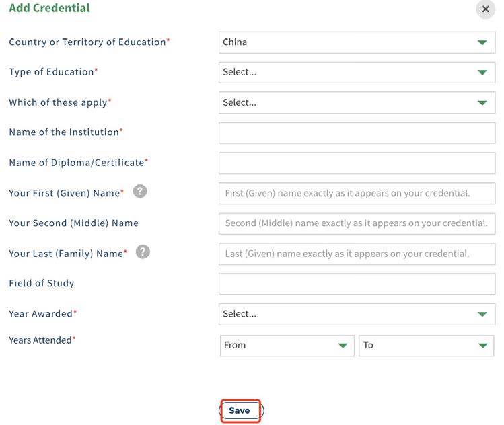Click the Name of the Institution field
This screenshot has width=504, height=425.
[x=357, y=133]
